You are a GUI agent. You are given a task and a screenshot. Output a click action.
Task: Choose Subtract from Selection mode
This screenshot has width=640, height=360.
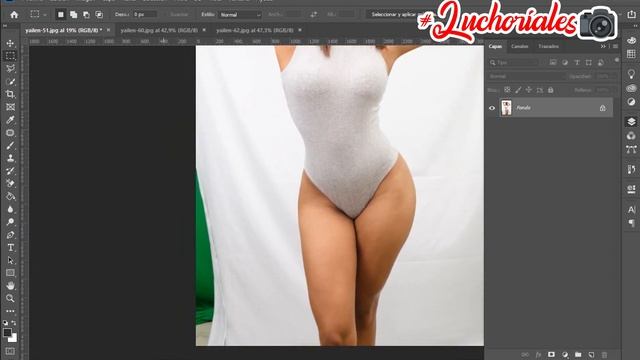86,15
